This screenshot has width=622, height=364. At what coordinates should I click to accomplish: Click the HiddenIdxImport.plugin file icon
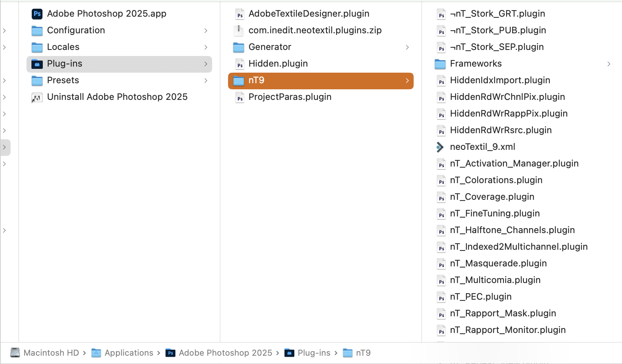coord(441,81)
